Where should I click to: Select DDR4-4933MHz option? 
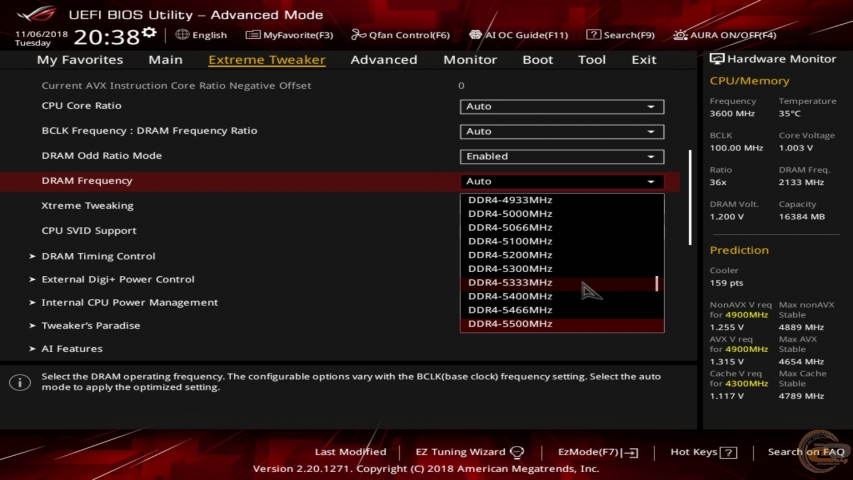(561, 200)
